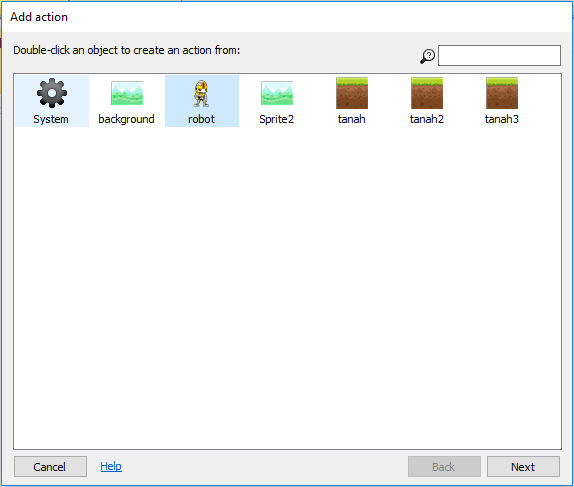Image resolution: width=574 pixels, height=487 pixels.
Task: Click the magnifying glass search icon
Action: point(427,56)
